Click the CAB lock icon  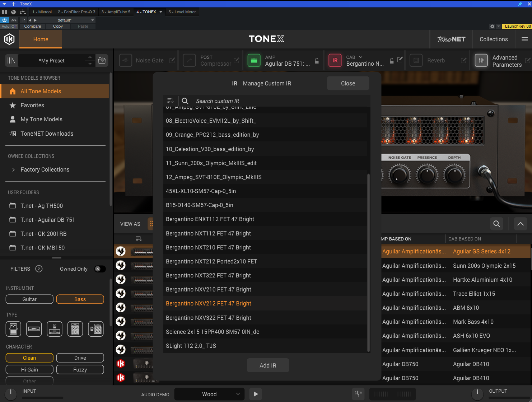tap(392, 61)
